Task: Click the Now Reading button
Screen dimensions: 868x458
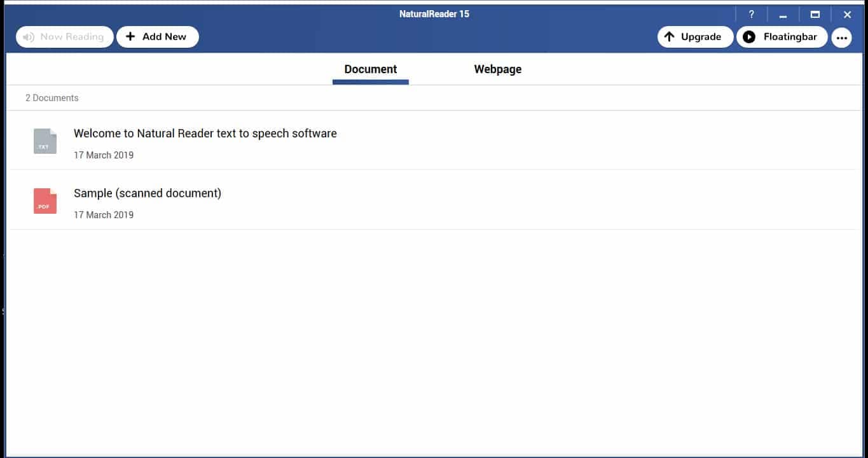Action: tap(65, 37)
